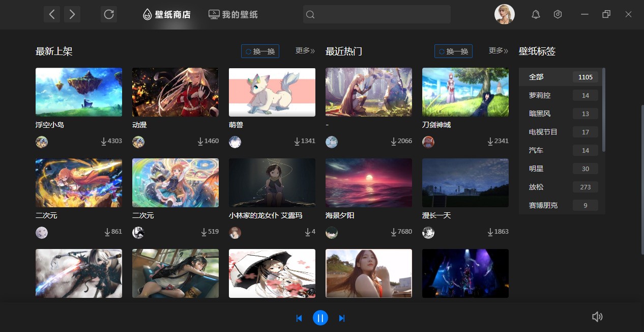The width and height of the screenshot is (644, 332).
Task: Pause wallpaper playback
Action: [x=320, y=318]
